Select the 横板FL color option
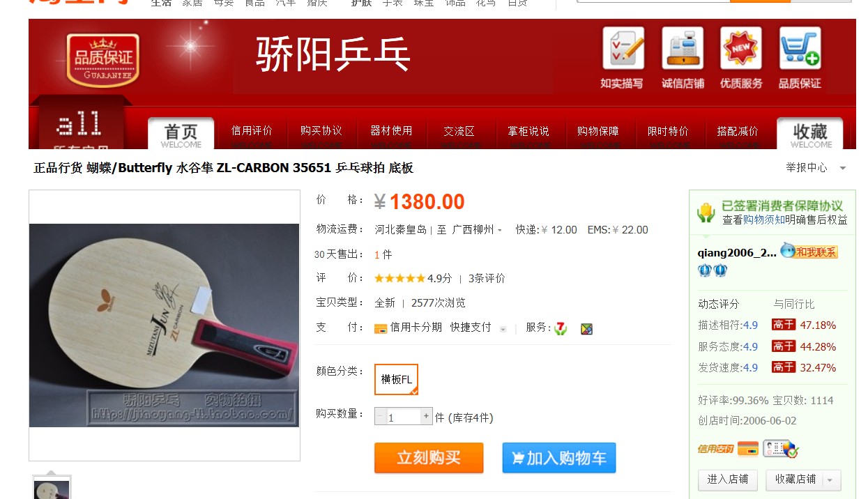Viewport: 868px width, 499px height. [396, 379]
